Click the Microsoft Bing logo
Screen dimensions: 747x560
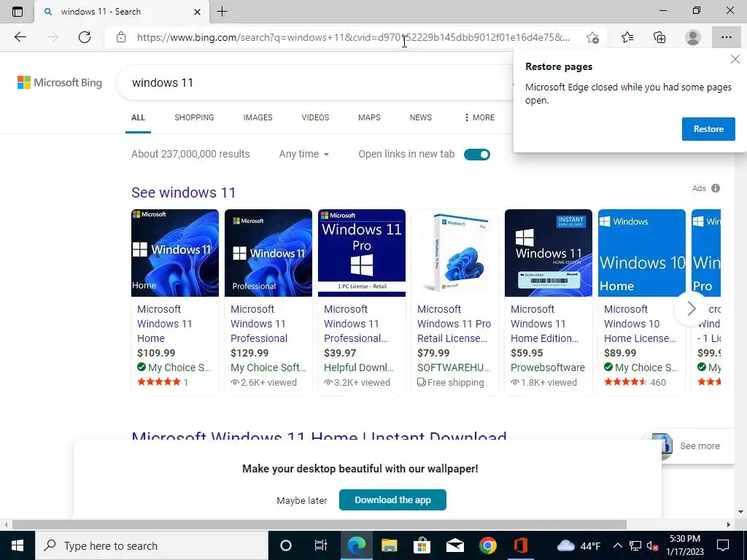click(x=60, y=82)
